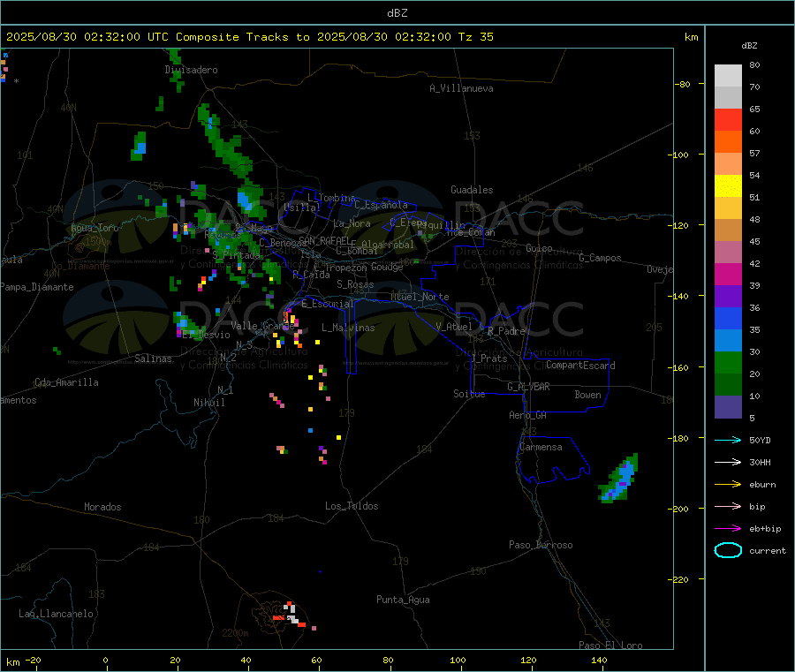The image size is (795, 672).
Task: Click the 35 dBZ light blue swatch
Action: click(x=728, y=340)
